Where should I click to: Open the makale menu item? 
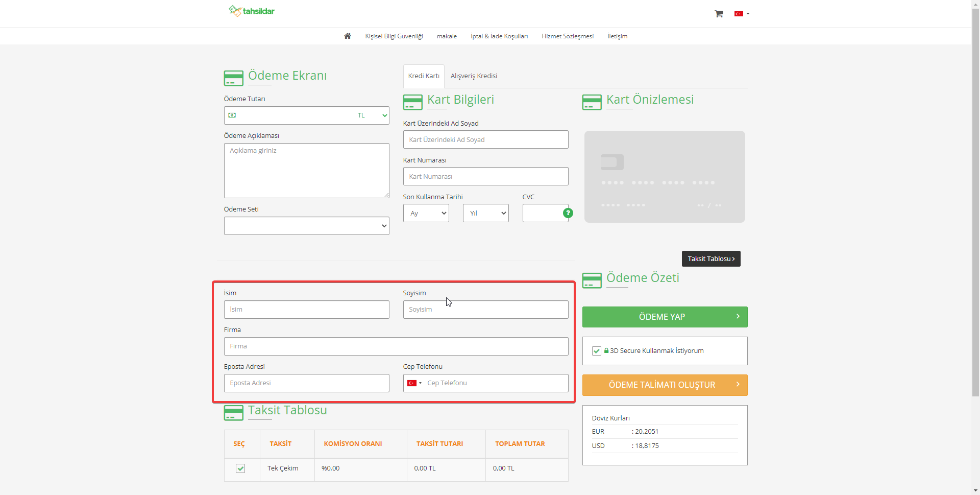(447, 36)
